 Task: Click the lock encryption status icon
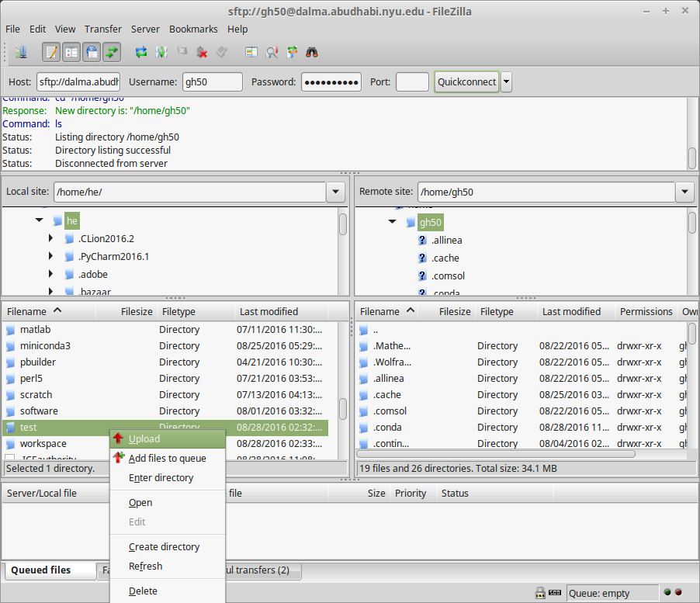(539, 593)
